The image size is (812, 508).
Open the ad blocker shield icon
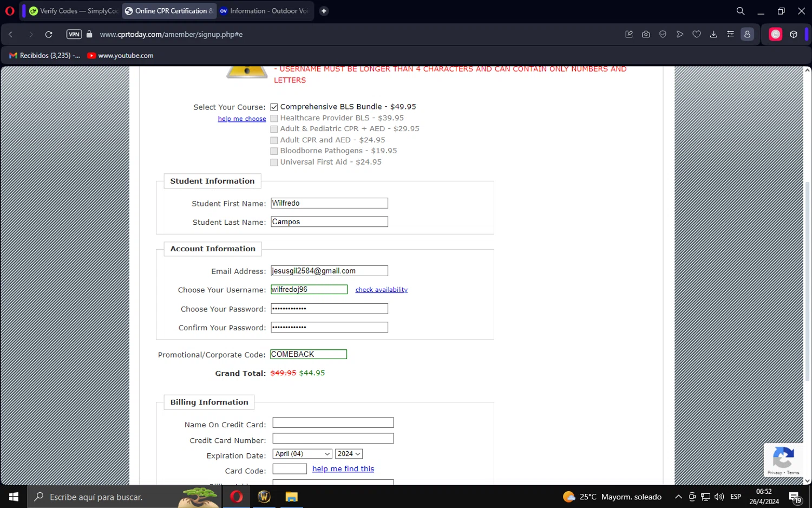point(663,34)
